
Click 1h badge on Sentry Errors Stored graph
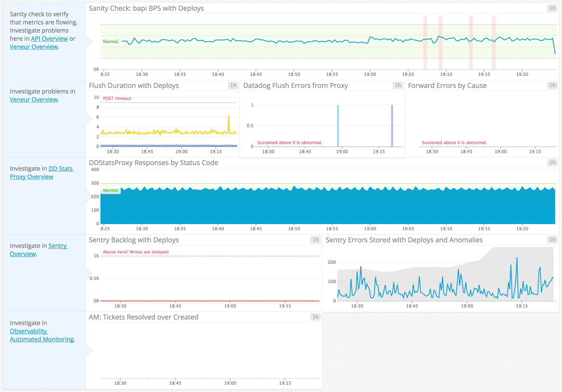552,240
